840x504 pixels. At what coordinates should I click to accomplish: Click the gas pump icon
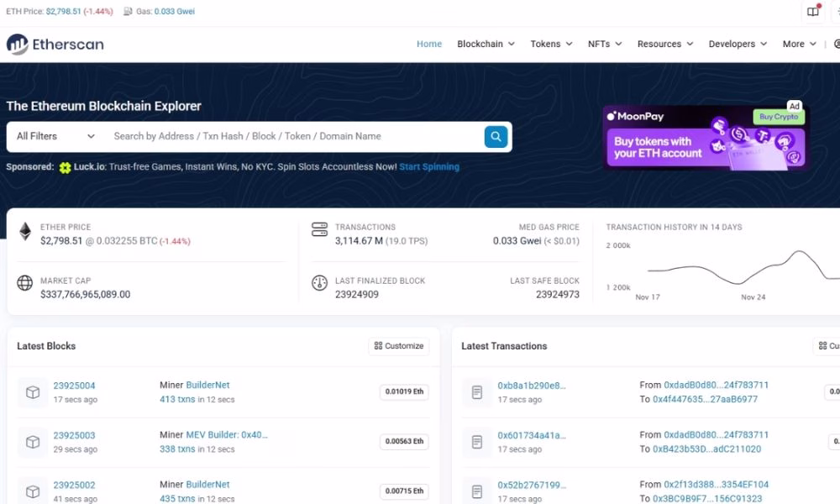pos(128,11)
